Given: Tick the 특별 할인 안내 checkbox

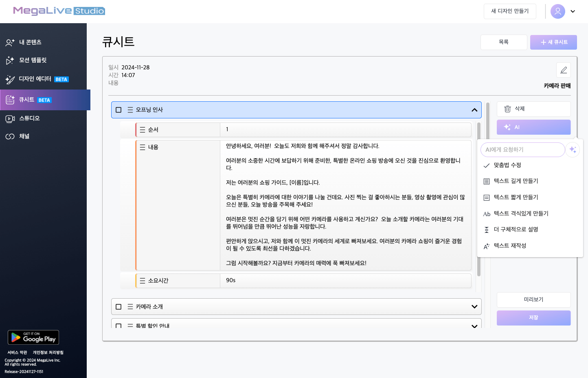Looking at the screenshot, I should 118,326.
